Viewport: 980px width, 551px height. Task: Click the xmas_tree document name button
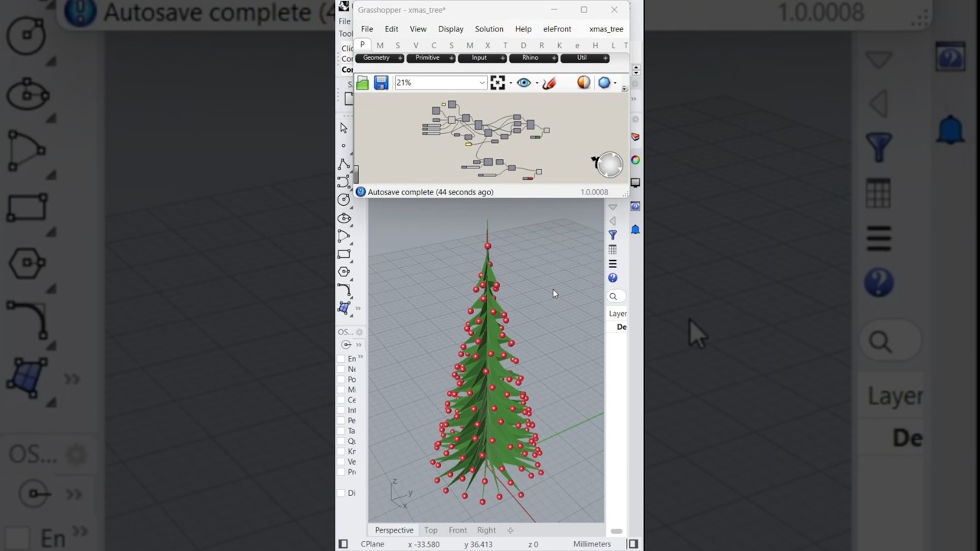click(x=606, y=29)
